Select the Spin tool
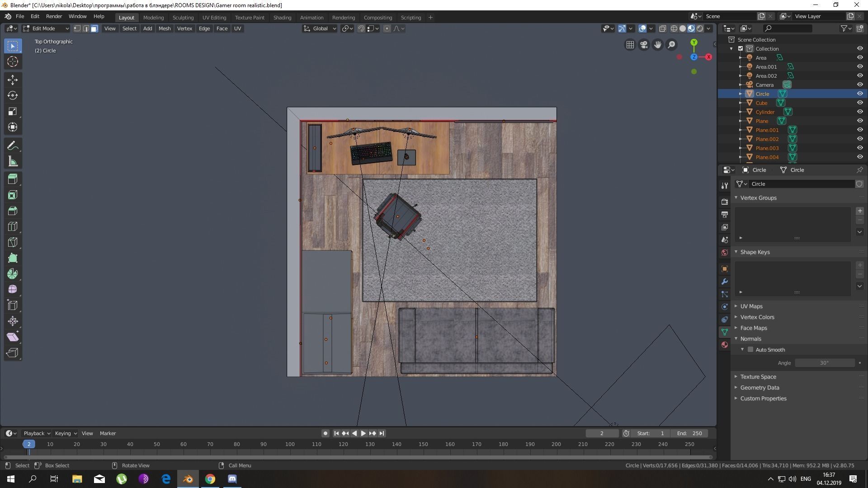This screenshot has width=868, height=488. [13, 274]
